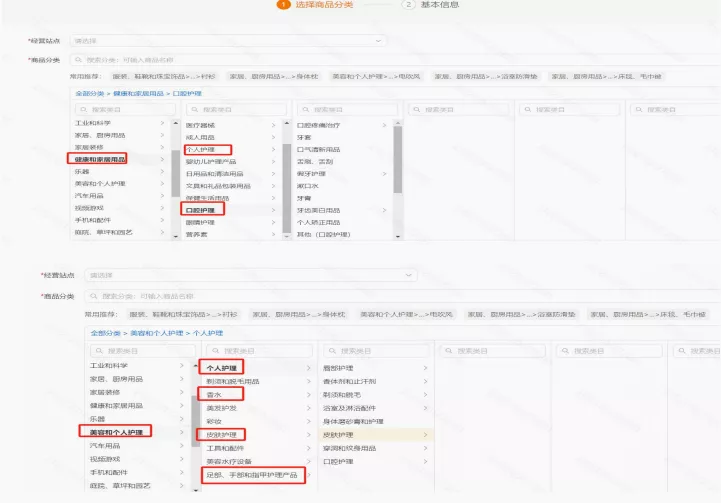Choose 口气清新用品 subcategory
721x503 pixels.
click(319, 149)
